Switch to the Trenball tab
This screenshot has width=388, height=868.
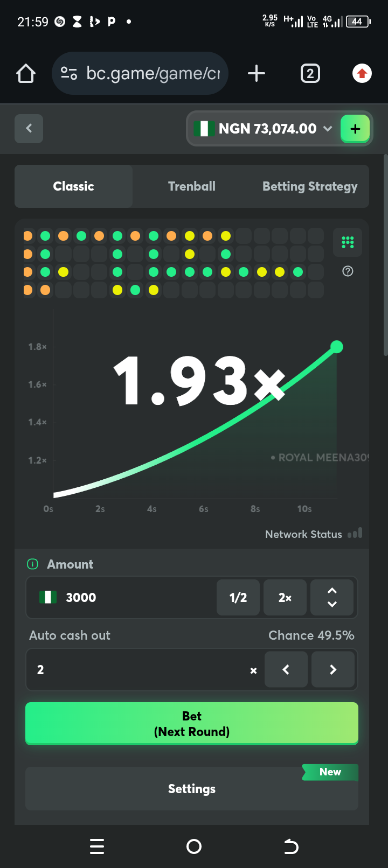pos(192,186)
